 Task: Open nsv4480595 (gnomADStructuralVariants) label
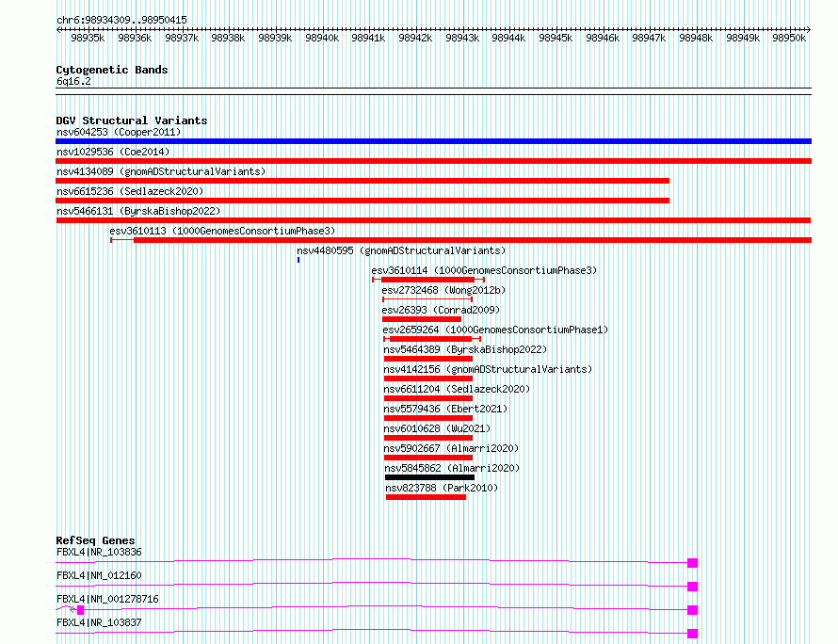401,250
